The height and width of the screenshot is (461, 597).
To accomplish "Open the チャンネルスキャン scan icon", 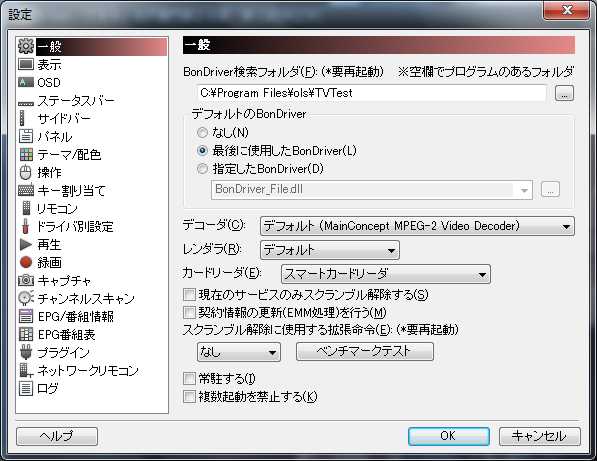I will (x=26, y=298).
